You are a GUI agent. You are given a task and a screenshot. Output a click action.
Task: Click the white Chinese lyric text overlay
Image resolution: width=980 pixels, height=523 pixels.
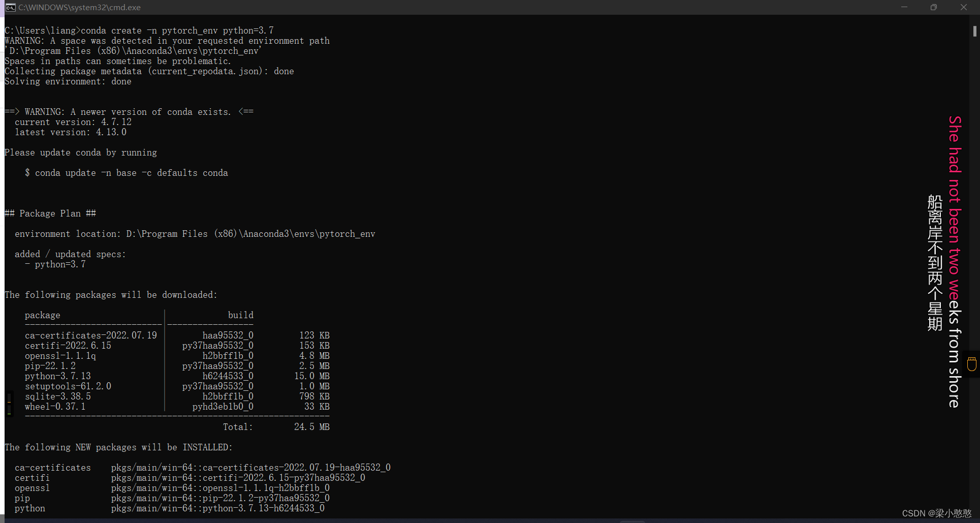(x=935, y=262)
